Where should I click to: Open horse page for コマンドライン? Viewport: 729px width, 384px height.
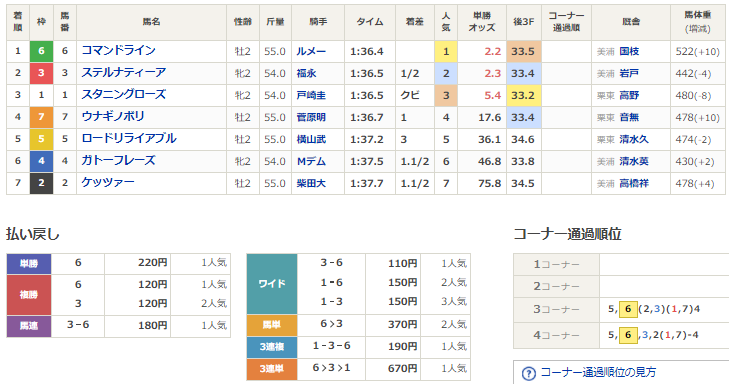tap(119, 50)
